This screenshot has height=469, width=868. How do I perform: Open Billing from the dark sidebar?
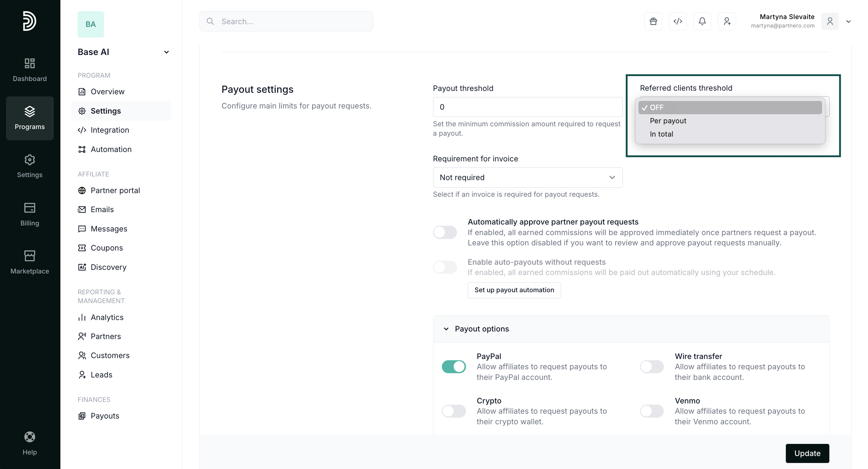[30, 214]
